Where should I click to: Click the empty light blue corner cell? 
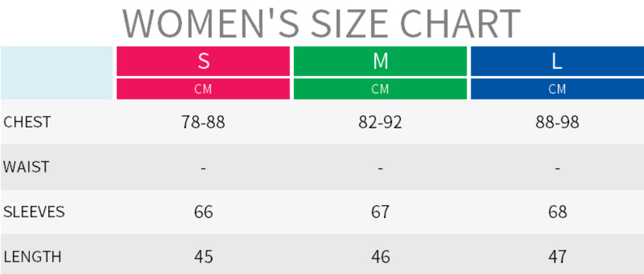(x=57, y=72)
